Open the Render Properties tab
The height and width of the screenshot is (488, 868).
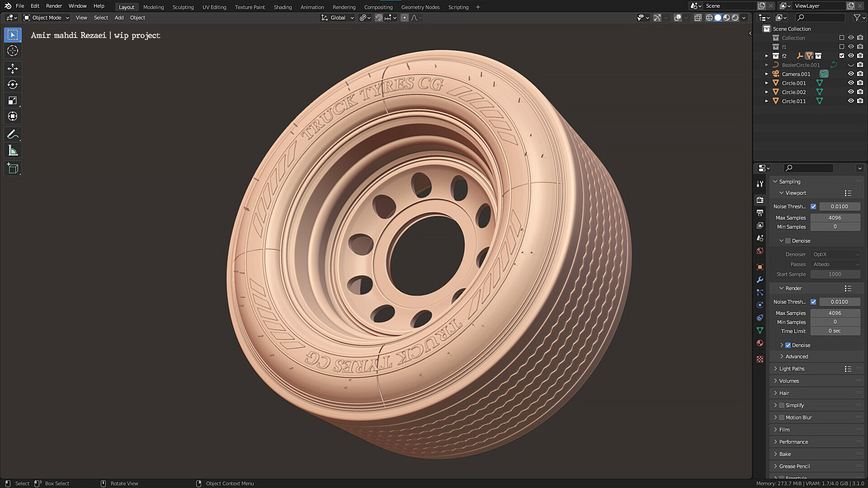760,200
